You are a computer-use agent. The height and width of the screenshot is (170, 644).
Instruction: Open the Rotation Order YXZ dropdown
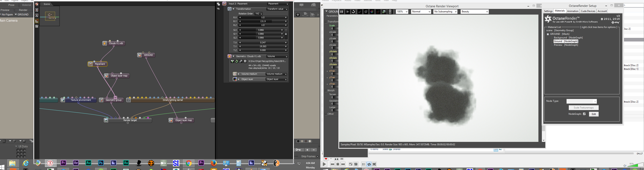click(258, 14)
